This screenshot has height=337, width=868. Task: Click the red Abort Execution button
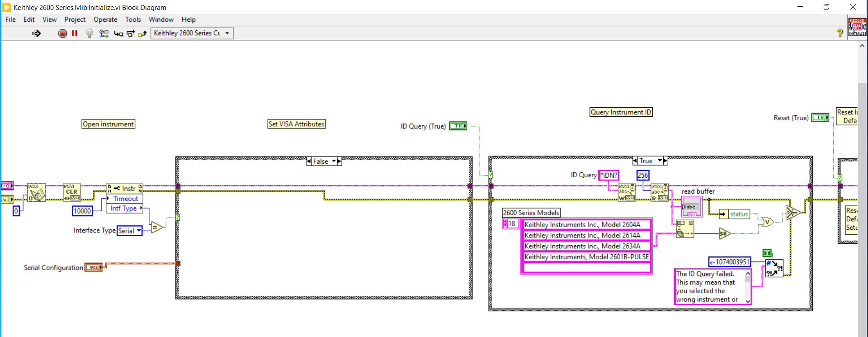63,33
